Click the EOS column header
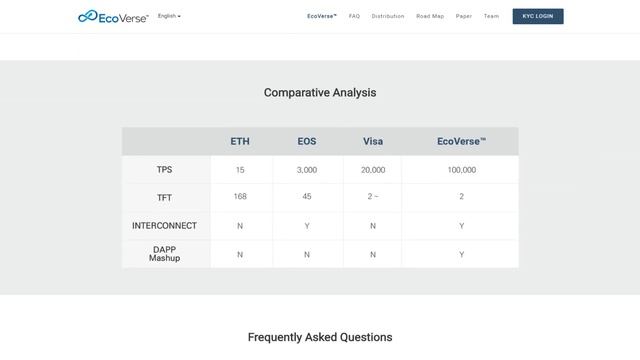Image resolution: width=640 pixels, height=360 pixels. tap(307, 141)
